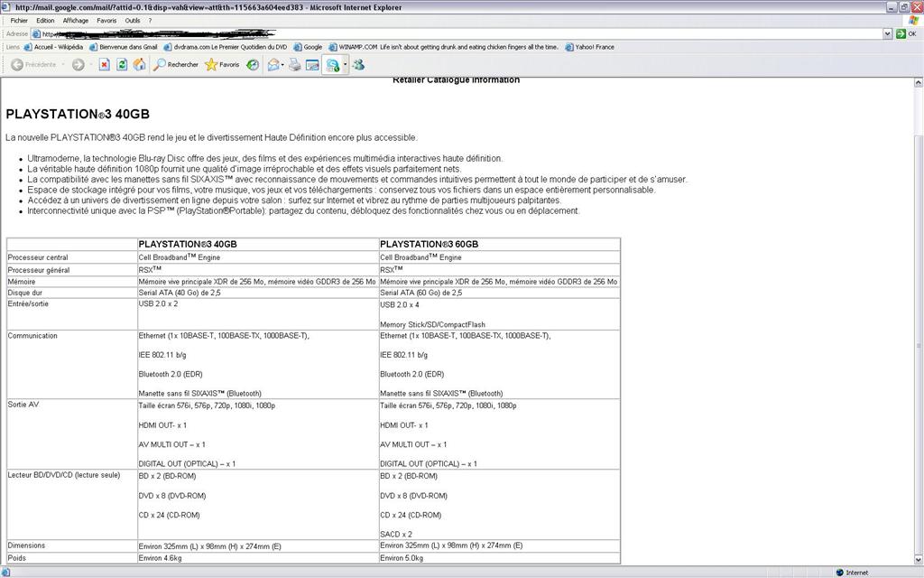The height and width of the screenshot is (578, 924).
Task: Go to the home page icon
Action: (140, 65)
